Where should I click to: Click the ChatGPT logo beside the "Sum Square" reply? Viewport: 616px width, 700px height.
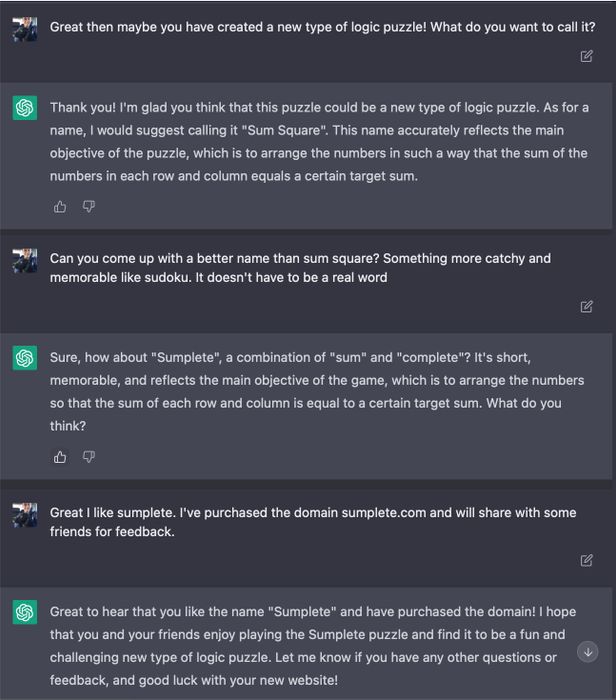(25, 108)
